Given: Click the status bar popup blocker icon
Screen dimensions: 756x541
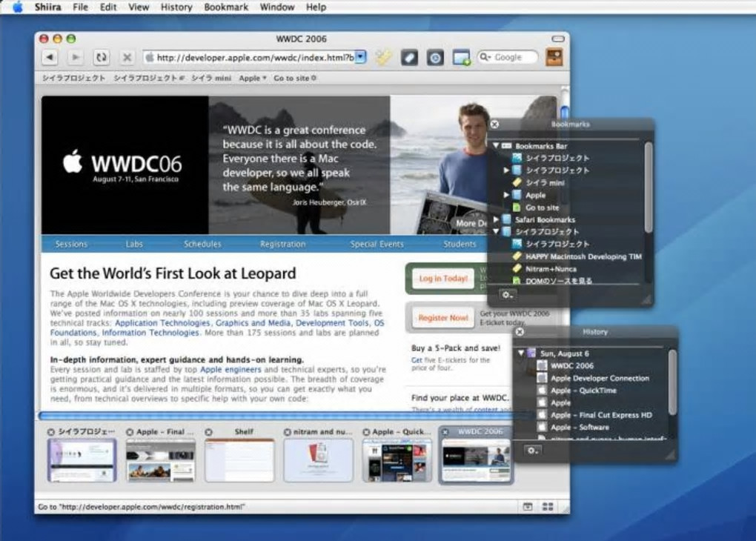Looking at the screenshot, I should coord(528,506).
